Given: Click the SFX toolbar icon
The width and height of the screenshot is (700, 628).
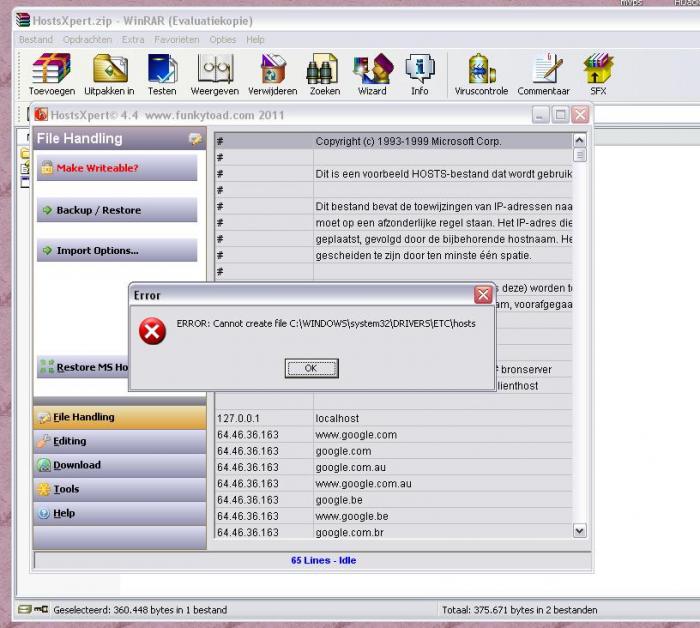Looking at the screenshot, I should 598,68.
